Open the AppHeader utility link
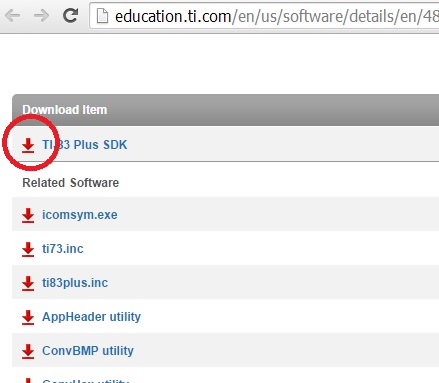 91,317
